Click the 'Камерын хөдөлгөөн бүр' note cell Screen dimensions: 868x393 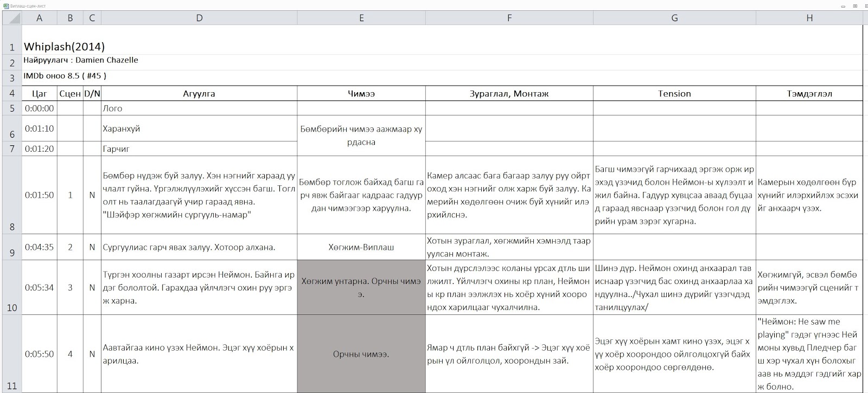pos(809,195)
